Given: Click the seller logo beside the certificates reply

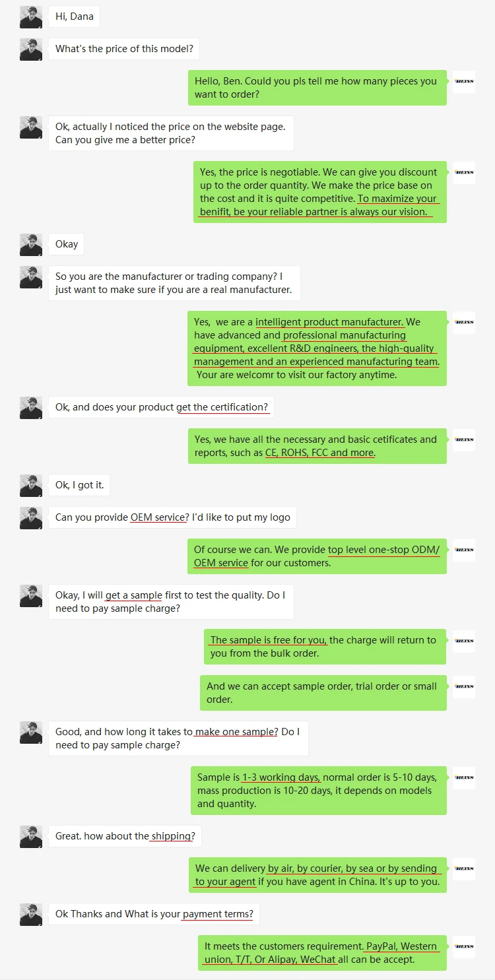Looking at the screenshot, I should pos(464,440).
